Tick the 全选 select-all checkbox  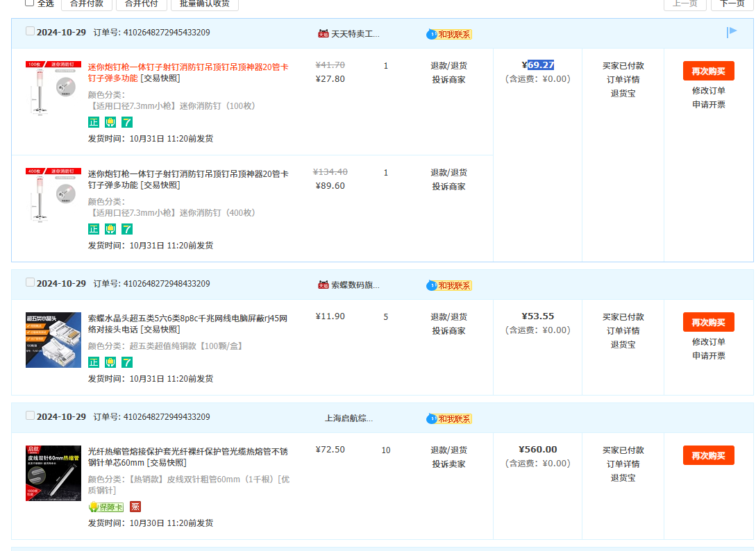[29, 3]
